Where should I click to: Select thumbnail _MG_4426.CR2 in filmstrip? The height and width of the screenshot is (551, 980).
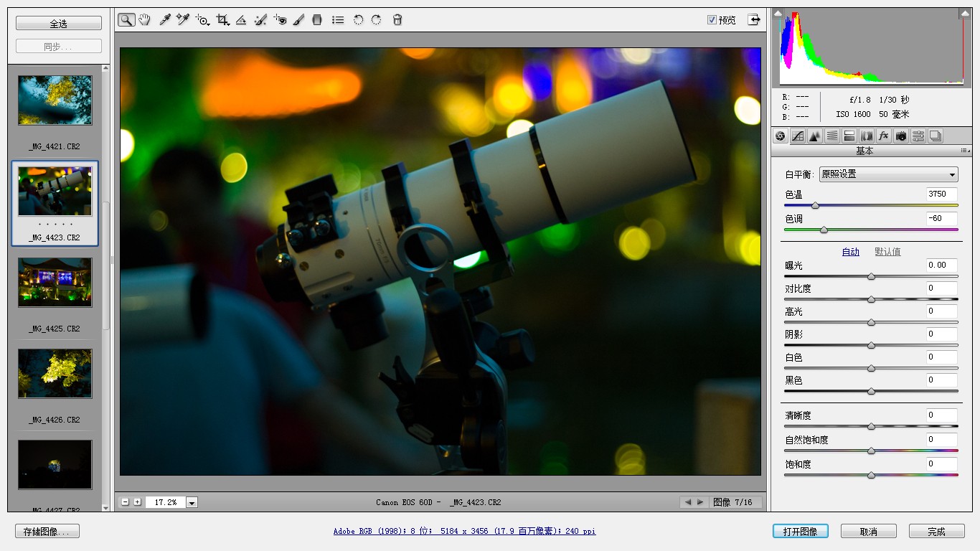coord(55,374)
